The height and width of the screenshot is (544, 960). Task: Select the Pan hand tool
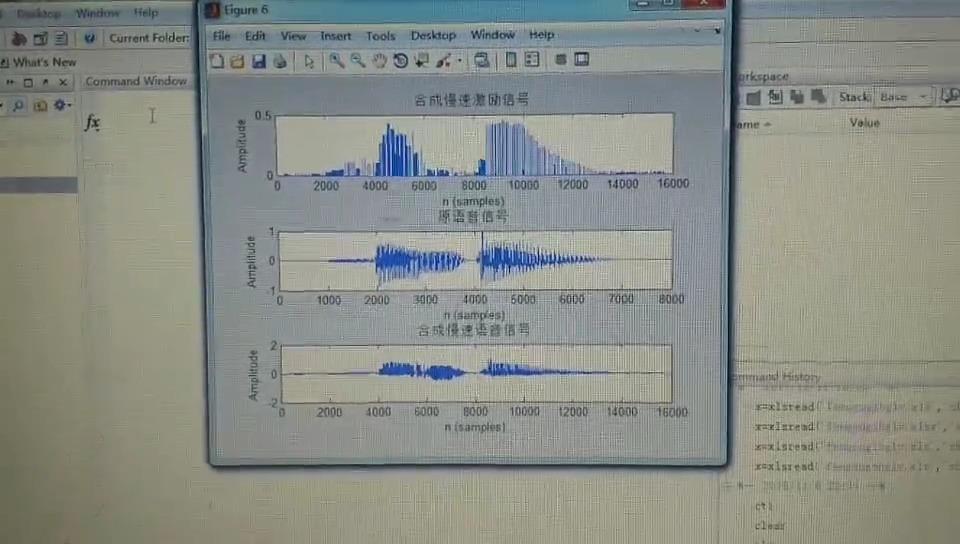380,61
